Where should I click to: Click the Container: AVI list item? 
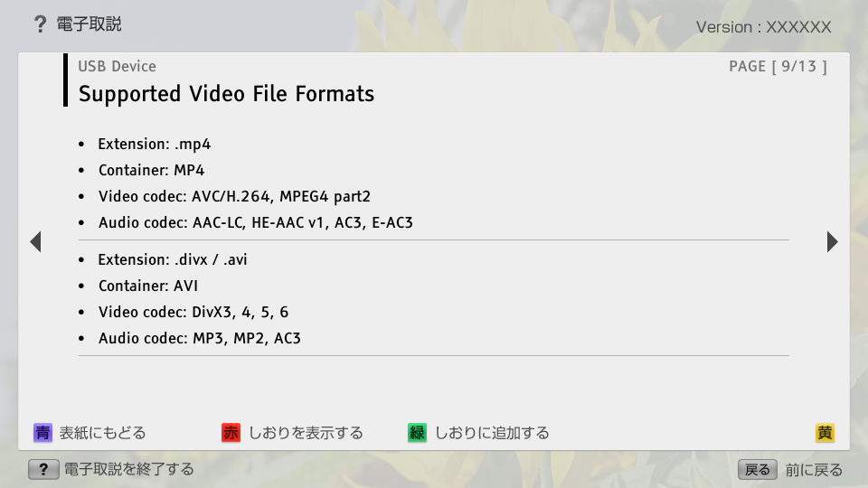click(148, 286)
